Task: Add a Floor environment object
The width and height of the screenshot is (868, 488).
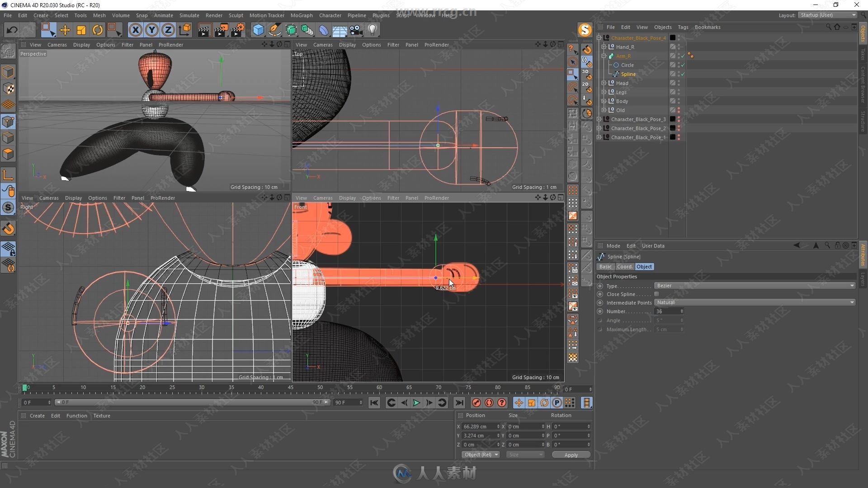Action: point(340,30)
